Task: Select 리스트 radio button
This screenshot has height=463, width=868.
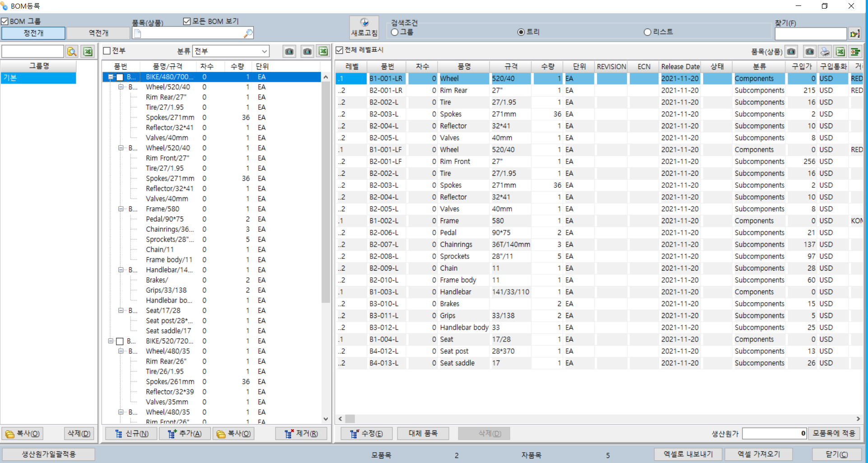Action: pyautogui.click(x=648, y=32)
